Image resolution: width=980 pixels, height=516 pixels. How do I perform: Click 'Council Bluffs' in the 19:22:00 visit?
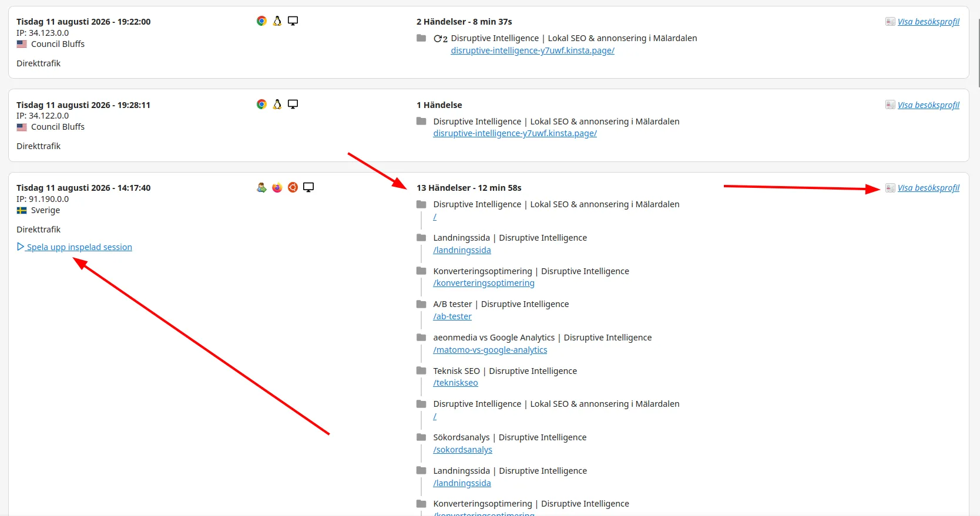[x=58, y=44]
